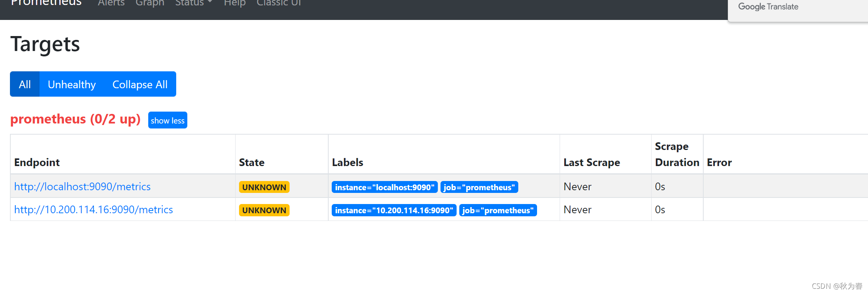Screen dimensions: 868x293
Task: Open the Help nav link
Action: (x=234, y=3)
